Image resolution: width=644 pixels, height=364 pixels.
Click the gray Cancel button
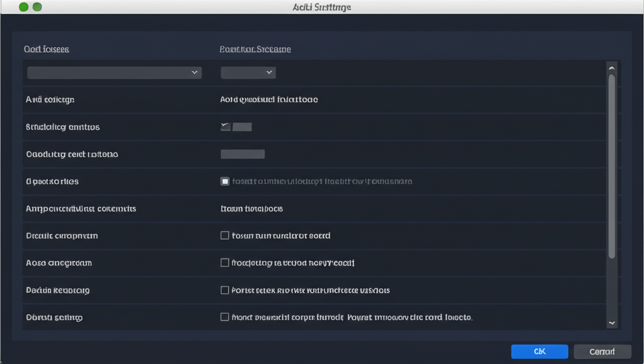coord(602,351)
